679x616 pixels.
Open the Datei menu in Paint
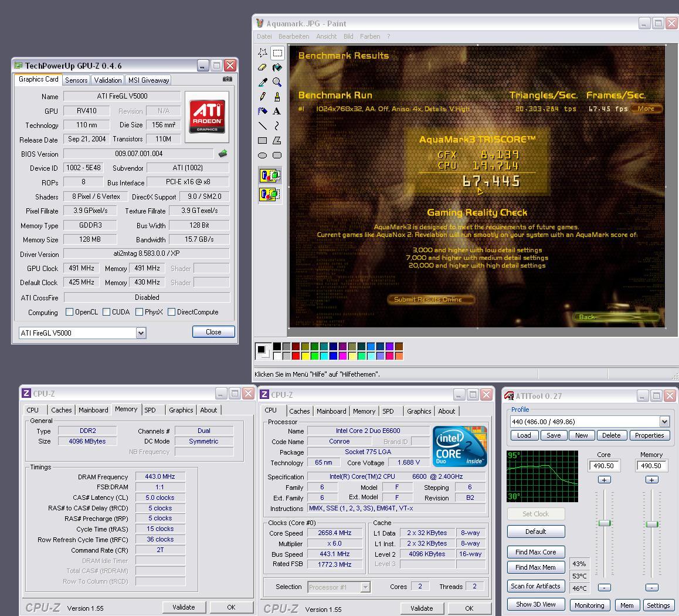click(x=264, y=36)
